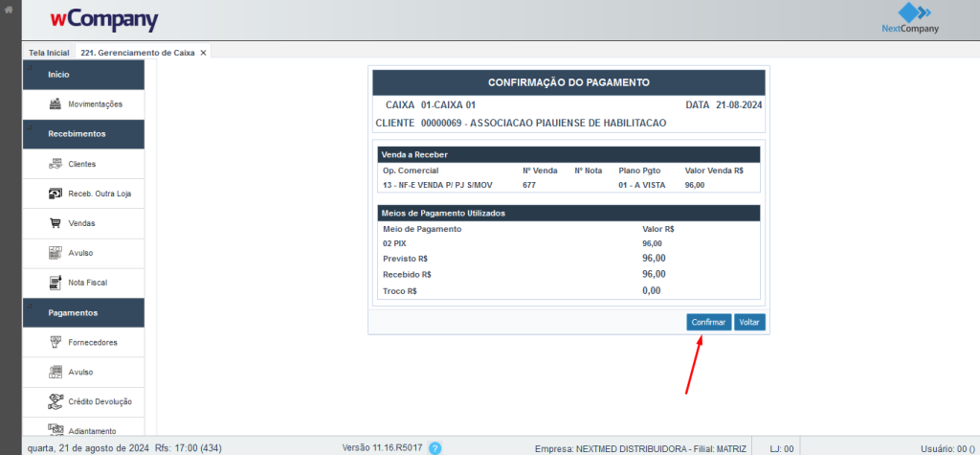
Task: Select the 221. Gerenciamento de Caixa tab
Action: 137,53
